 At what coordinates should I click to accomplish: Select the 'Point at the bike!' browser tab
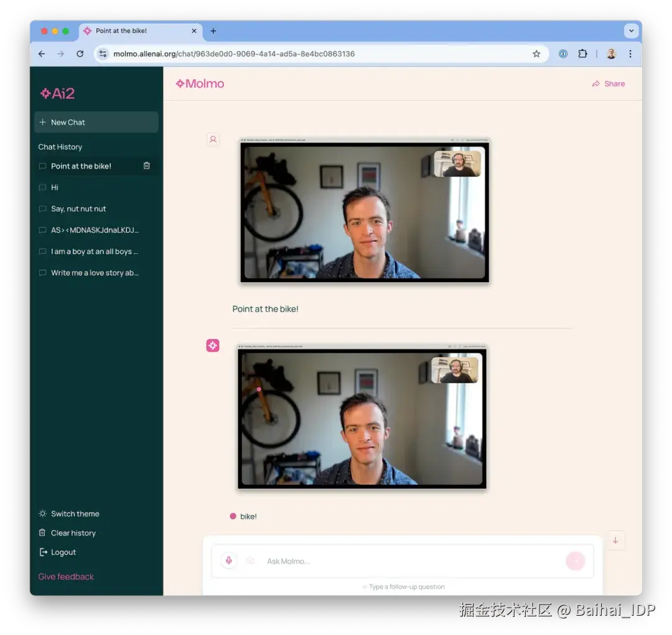tap(141, 31)
